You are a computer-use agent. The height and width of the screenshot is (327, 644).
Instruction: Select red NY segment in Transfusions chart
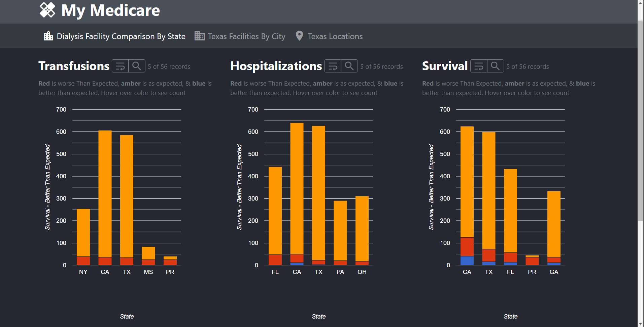[83, 261]
